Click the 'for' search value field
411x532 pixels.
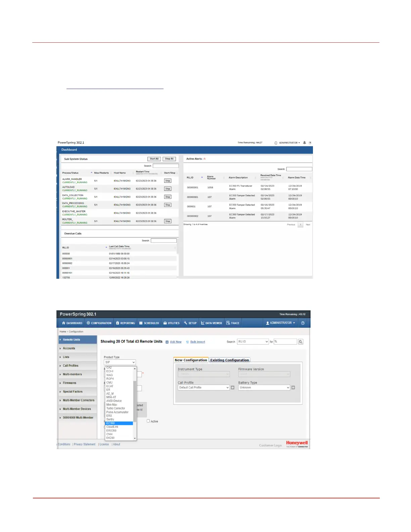[285, 342]
